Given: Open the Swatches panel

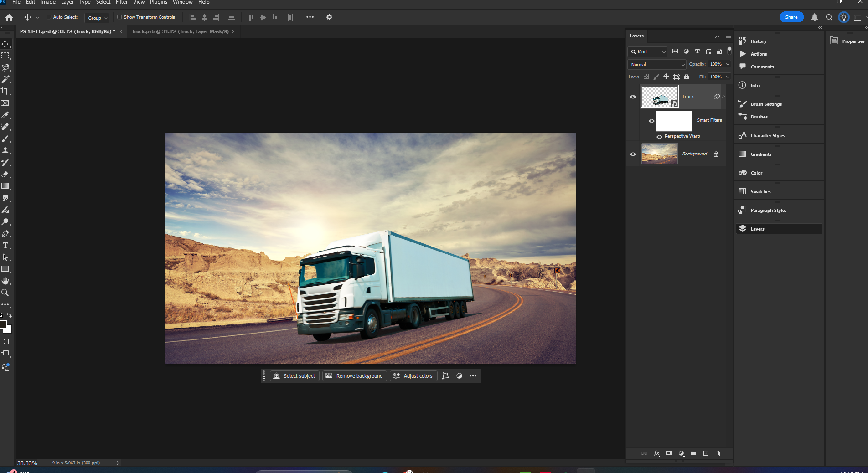Looking at the screenshot, I should click(760, 191).
